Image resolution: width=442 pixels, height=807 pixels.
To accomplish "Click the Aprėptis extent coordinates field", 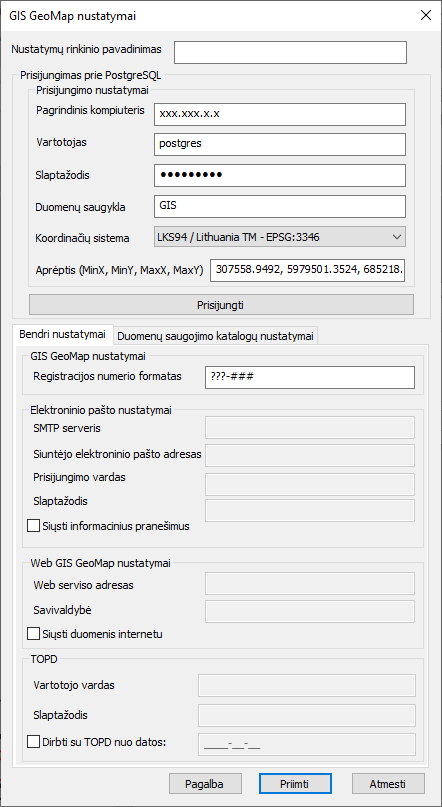I will pyautogui.click(x=308, y=270).
